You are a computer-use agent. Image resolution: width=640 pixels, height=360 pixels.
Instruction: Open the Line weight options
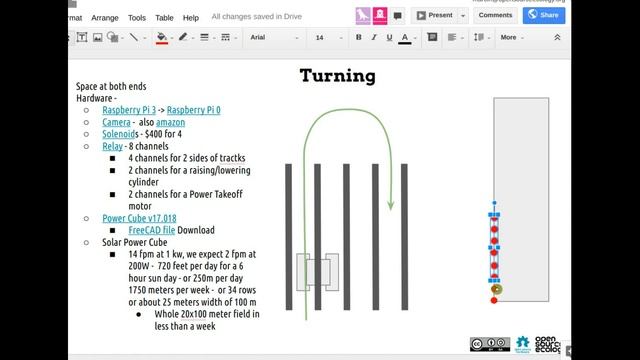tap(204, 37)
